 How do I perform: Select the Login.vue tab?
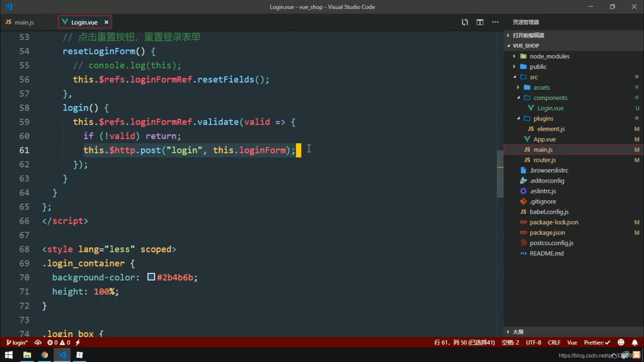coord(84,22)
